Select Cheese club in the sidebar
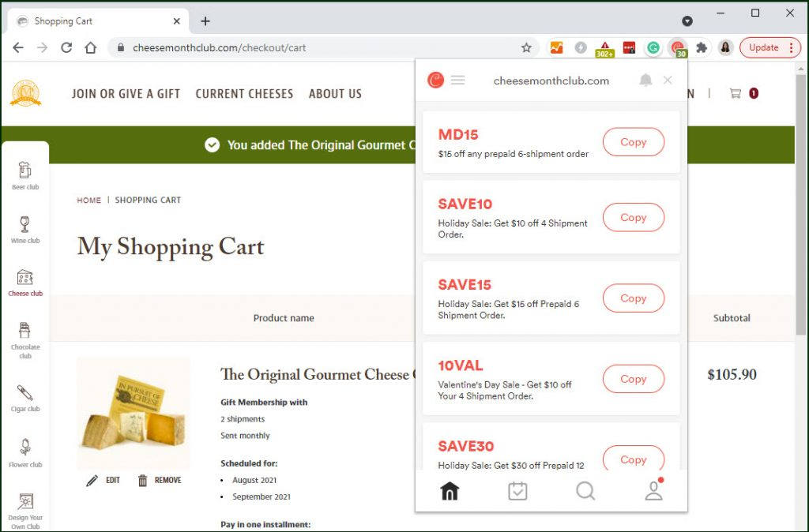Image resolution: width=809 pixels, height=532 pixels. pyautogui.click(x=25, y=283)
